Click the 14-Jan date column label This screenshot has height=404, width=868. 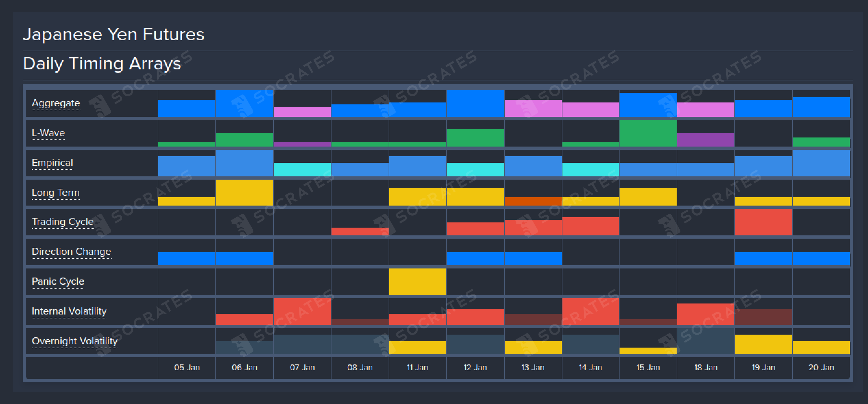coord(590,368)
